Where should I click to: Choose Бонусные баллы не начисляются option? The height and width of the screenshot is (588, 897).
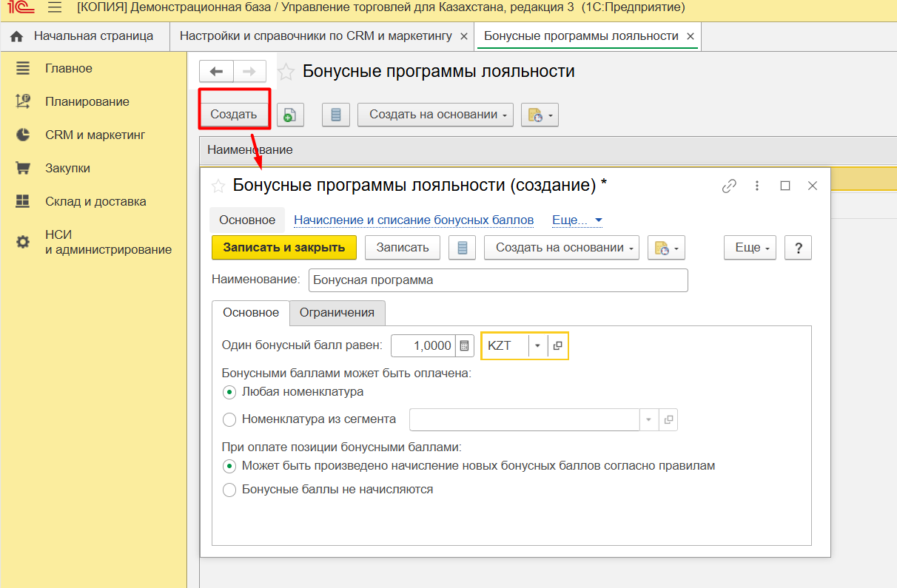(x=229, y=490)
